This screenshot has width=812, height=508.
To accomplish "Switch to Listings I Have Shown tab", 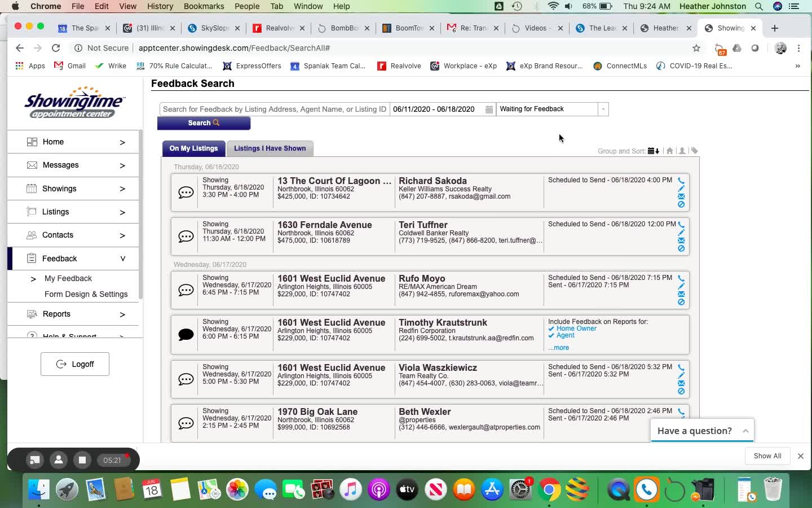I will tap(270, 148).
